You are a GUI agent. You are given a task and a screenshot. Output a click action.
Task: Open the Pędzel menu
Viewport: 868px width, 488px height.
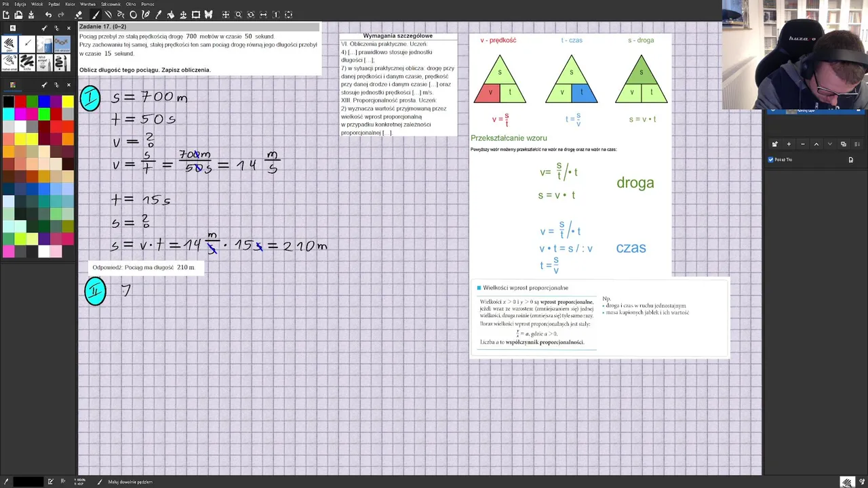[54, 4]
